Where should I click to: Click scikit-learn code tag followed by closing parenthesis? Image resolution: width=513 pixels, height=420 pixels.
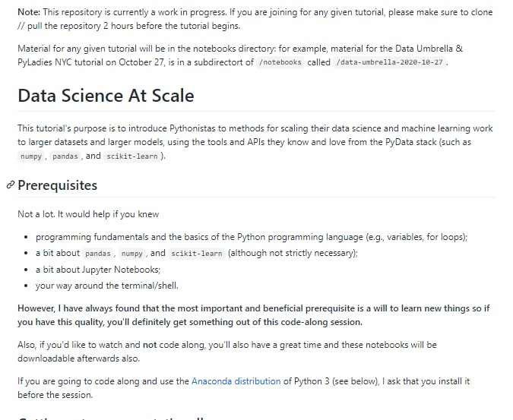click(x=131, y=156)
